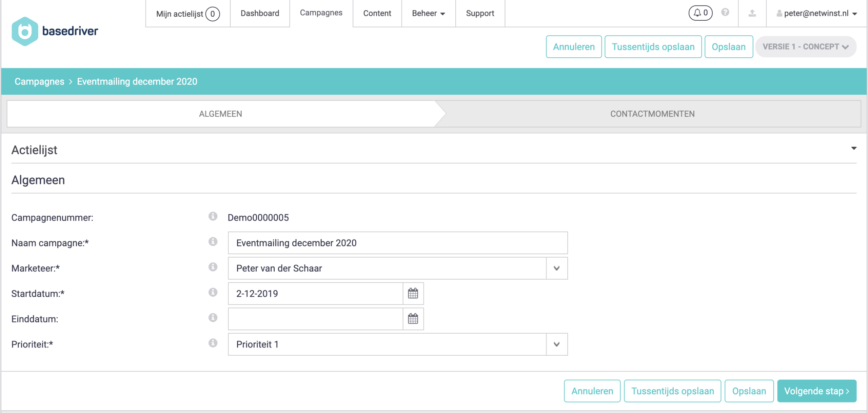Open the notifications bell counter
Image resolution: width=868 pixels, height=413 pixels.
pos(701,13)
